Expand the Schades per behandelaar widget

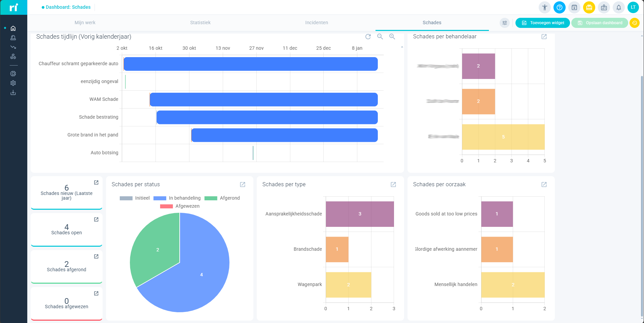[544, 37]
